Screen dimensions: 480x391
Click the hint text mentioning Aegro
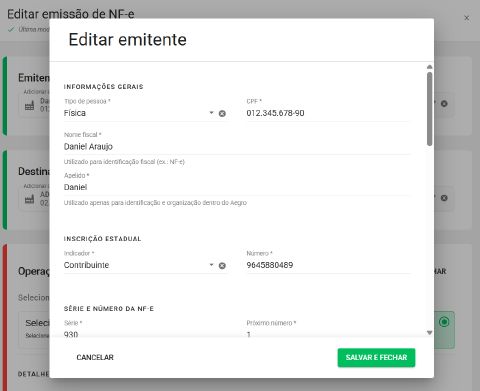[155, 203]
